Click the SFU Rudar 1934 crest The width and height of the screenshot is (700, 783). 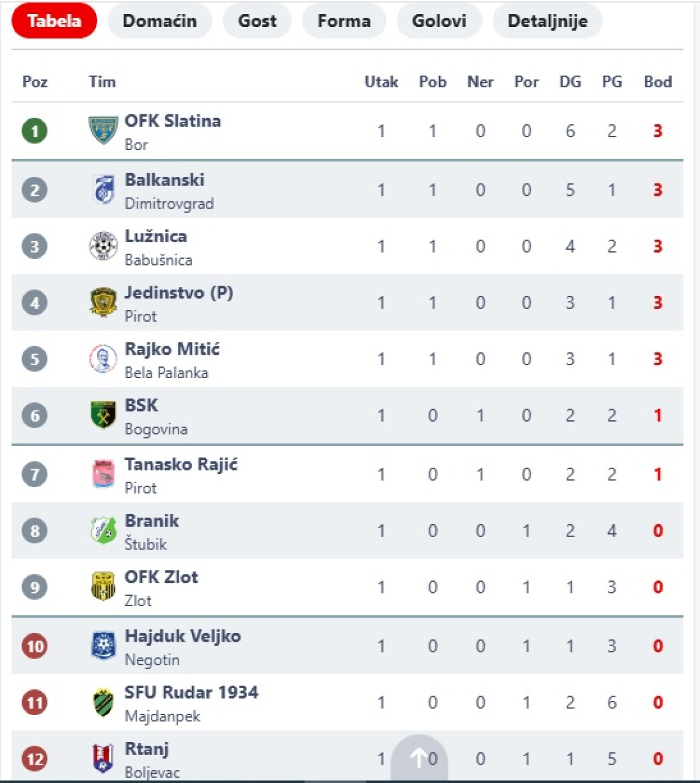103,702
